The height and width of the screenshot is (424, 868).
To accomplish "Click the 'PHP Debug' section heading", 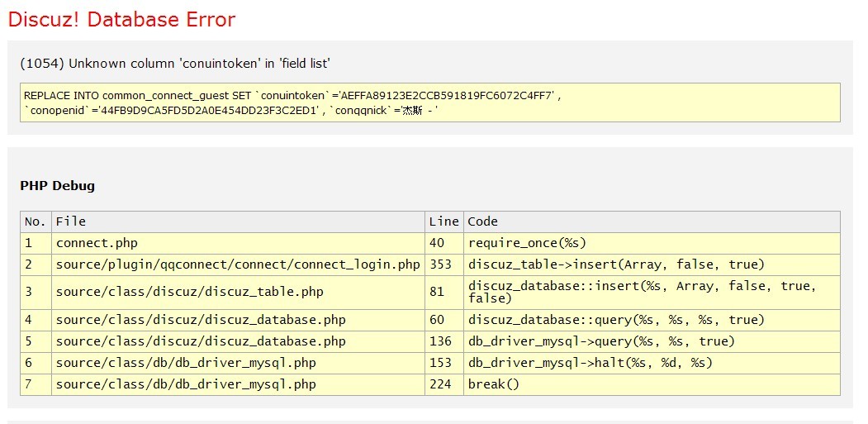I will (57, 186).
